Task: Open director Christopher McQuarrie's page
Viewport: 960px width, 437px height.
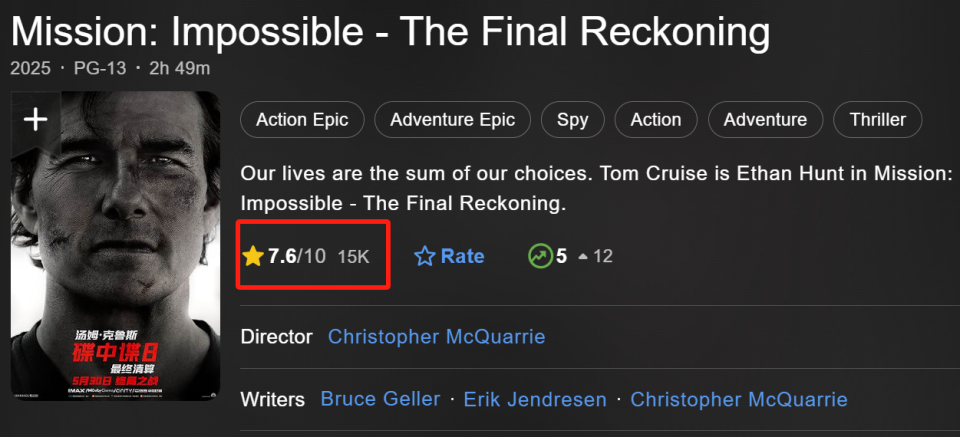Action: (x=436, y=336)
